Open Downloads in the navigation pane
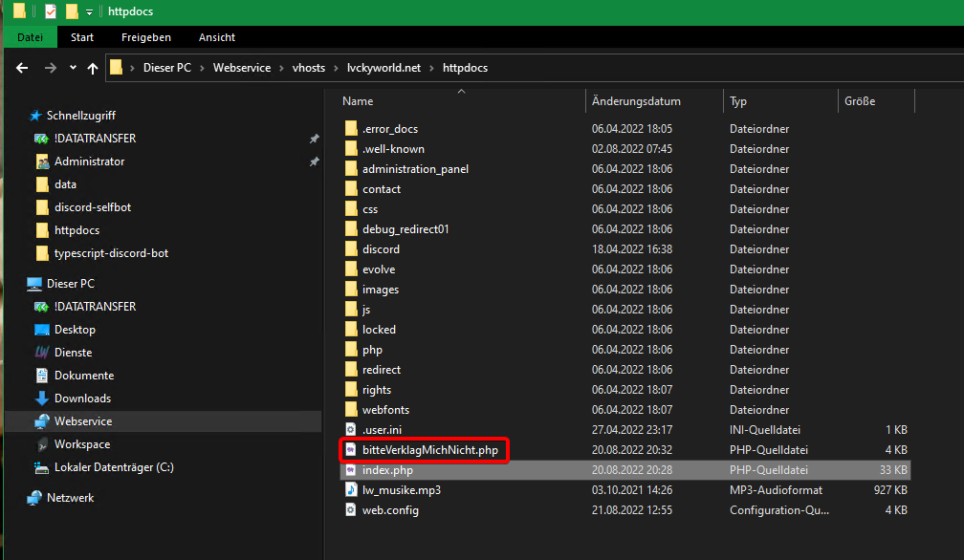The width and height of the screenshot is (964, 560). (82, 398)
